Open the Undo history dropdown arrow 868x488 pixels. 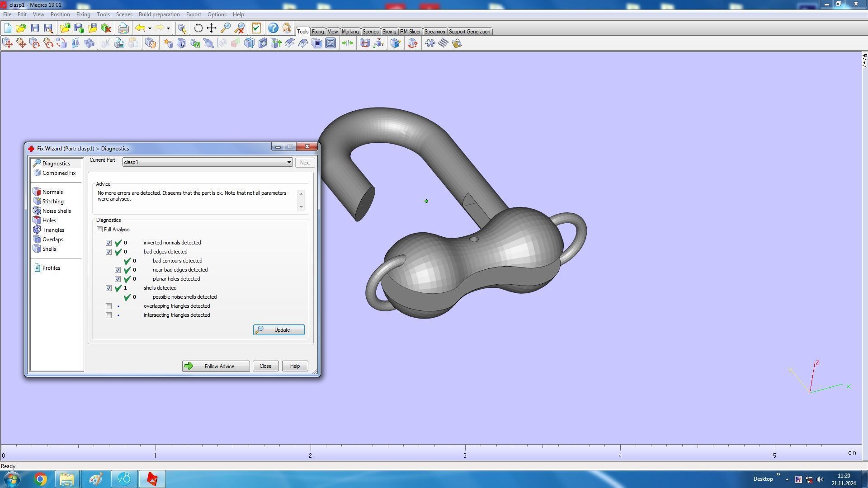pyautogui.click(x=150, y=28)
